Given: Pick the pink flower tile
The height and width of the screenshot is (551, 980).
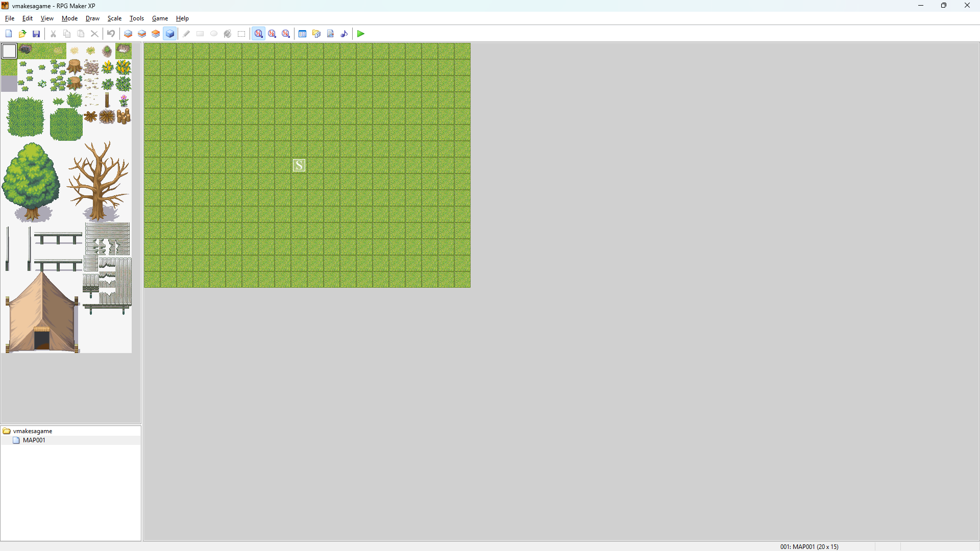Looking at the screenshot, I should pyautogui.click(x=124, y=100).
